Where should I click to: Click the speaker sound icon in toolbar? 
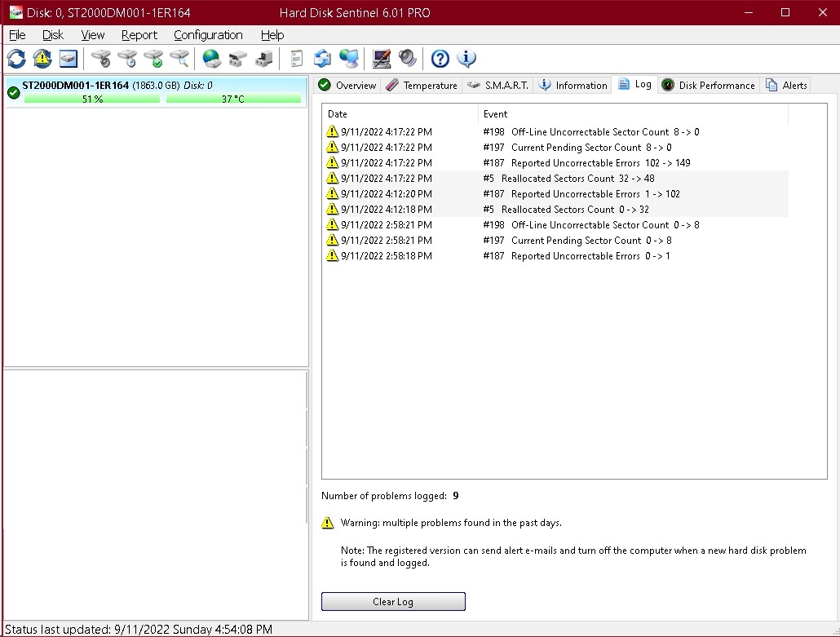click(x=407, y=59)
